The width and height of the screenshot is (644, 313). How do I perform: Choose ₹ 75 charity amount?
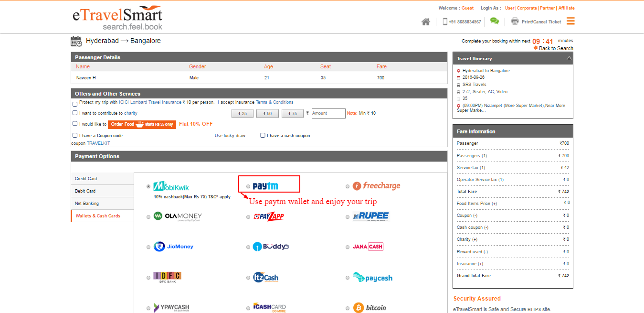(293, 114)
